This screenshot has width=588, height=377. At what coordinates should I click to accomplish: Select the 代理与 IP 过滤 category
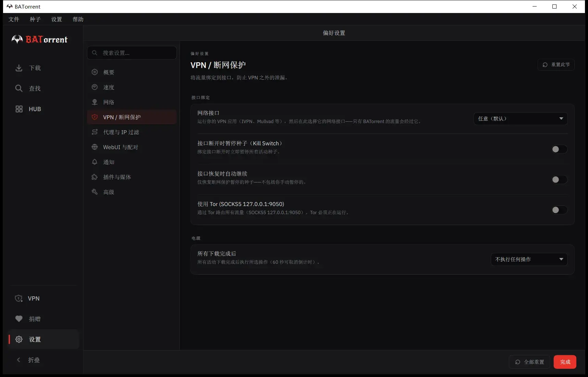[132, 132]
